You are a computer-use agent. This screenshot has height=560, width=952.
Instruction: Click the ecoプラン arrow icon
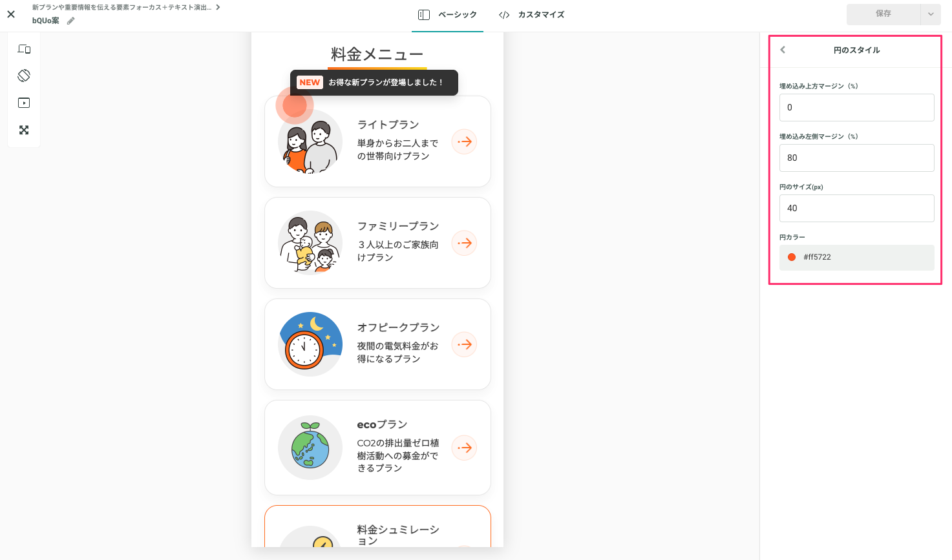(x=464, y=448)
